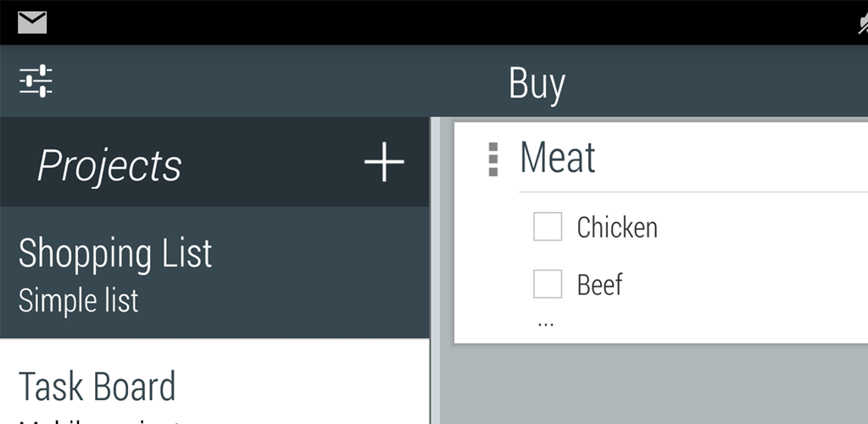Grab the Meat card drag handle
This screenshot has height=424, width=868.
coord(492,159)
